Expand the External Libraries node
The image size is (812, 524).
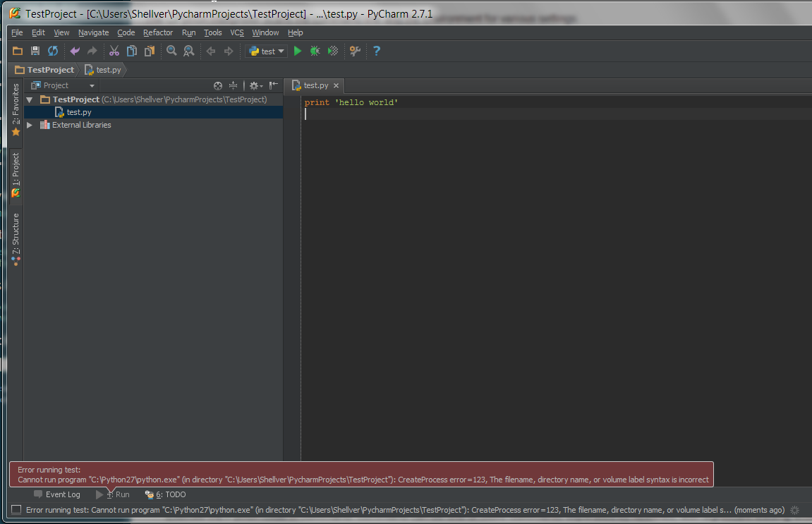click(x=29, y=125)
